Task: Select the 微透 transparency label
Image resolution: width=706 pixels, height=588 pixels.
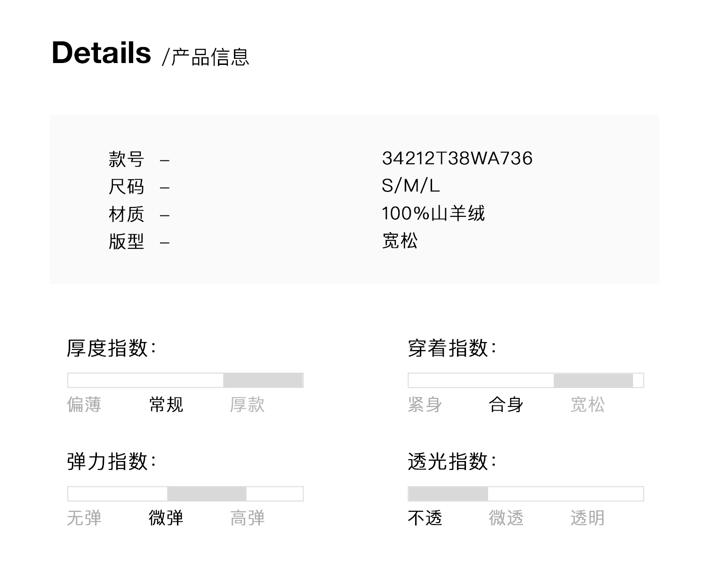Action: click(506, 518)
